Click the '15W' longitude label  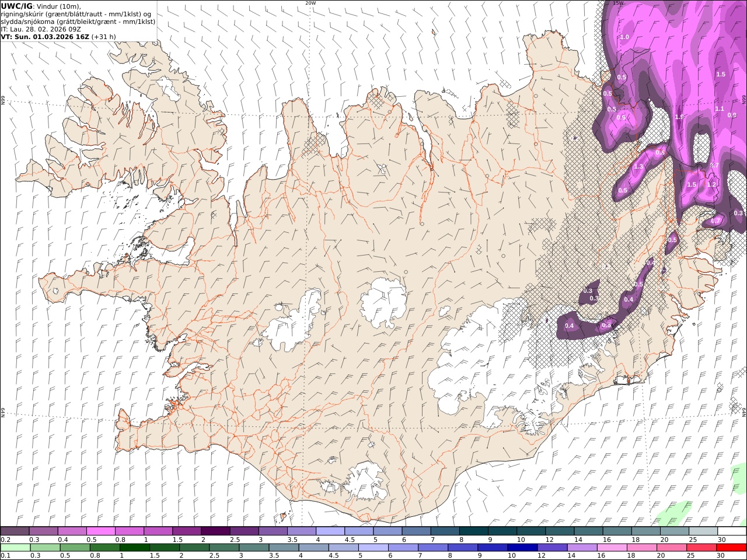point(618,3)
